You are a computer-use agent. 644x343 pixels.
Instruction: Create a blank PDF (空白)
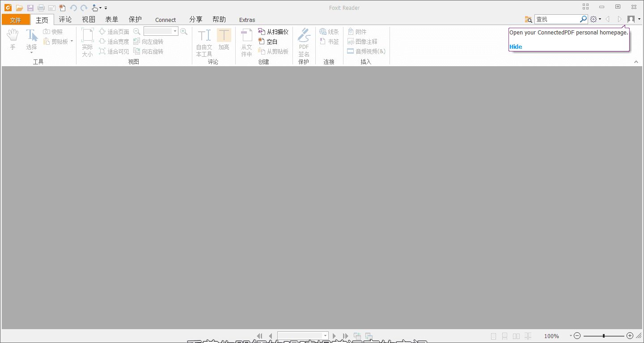click(268, 41)
